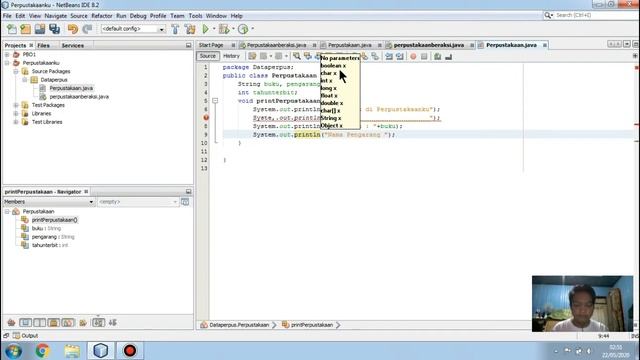The width and height of the screenshot is (640, 360).
Task: Click the Last Edit icon in editor toolbar
Action: coord(252,56)
